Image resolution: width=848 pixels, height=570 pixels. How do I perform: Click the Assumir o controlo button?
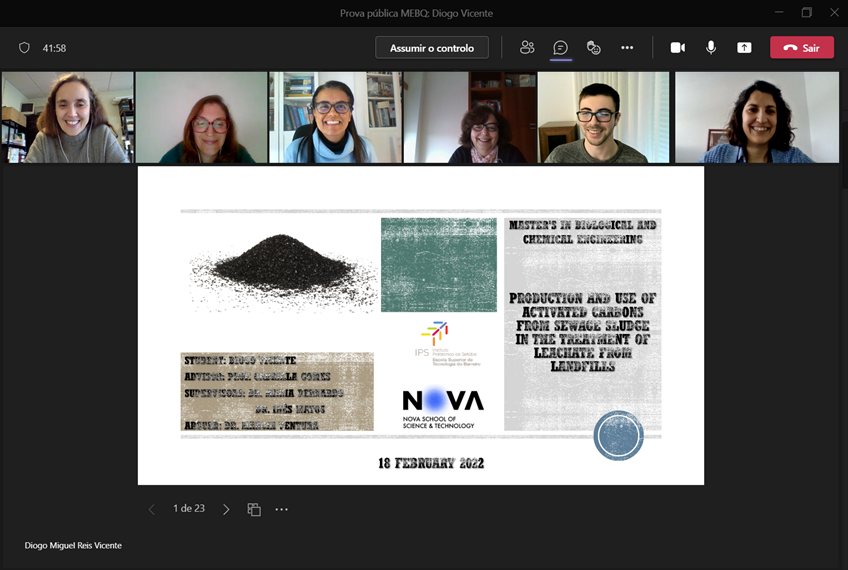[x=432, y=47]
